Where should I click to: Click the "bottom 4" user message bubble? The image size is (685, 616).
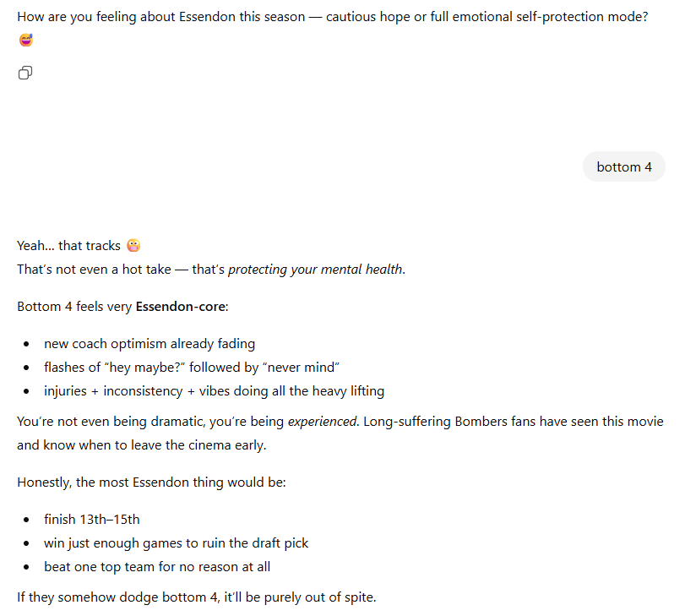[623, 167]
